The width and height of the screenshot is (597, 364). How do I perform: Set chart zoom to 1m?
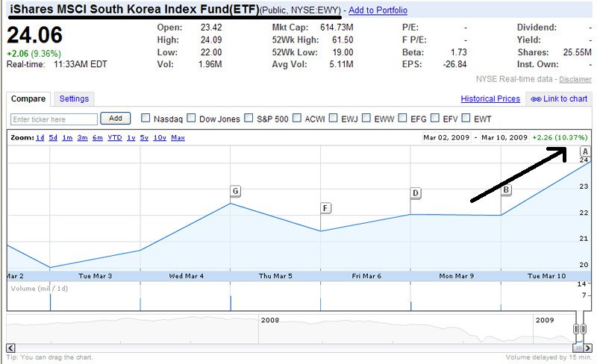click(x=67, y=137)
